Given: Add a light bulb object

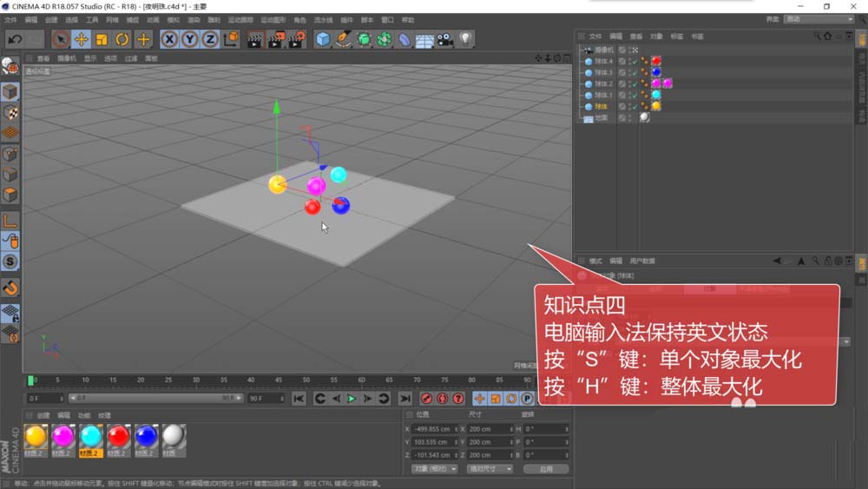Looking at the screenshot, I should 465,39.
